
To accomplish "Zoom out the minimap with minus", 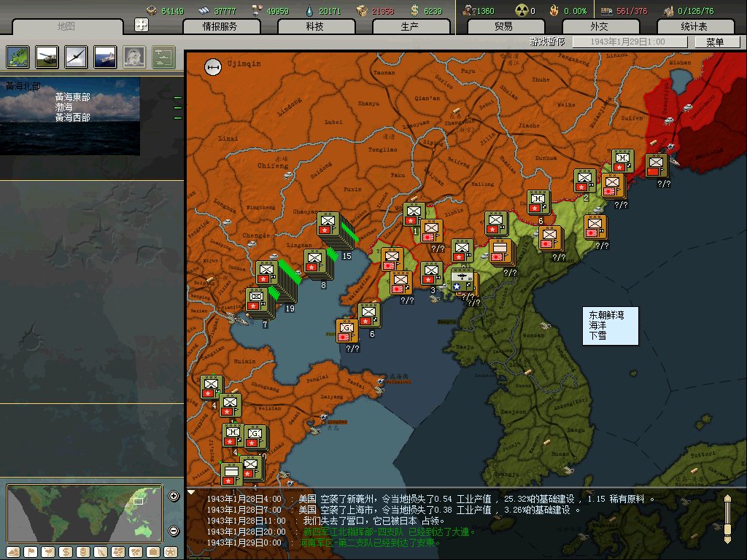I will tap(174, 531).
